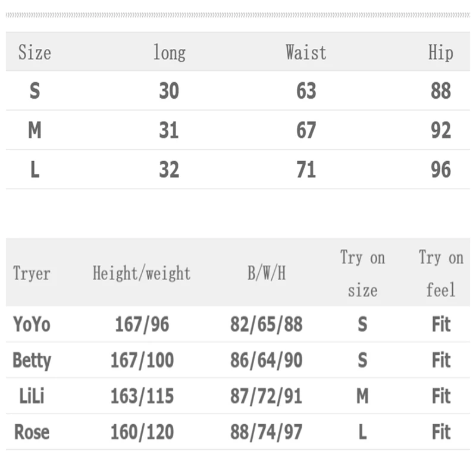Click the long value 32

coord(169,170)
